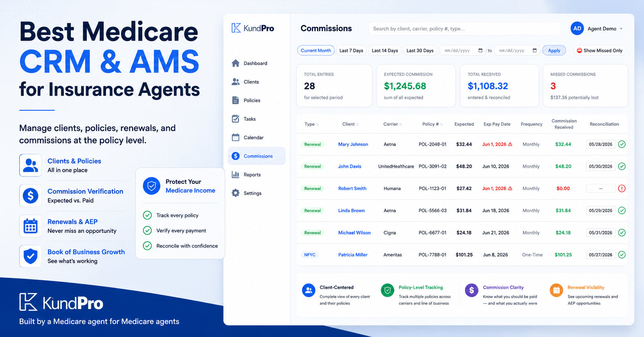Image resolution: width=644 pixels, height=337 pixels.
Task: Open client Mary Johnson link
Action: [x=353, y=144]
